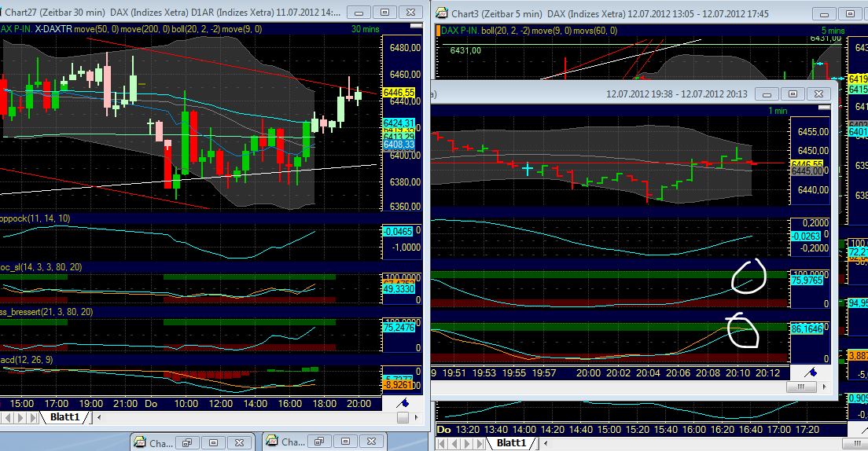Close the second minimized Cha... window

371,441
